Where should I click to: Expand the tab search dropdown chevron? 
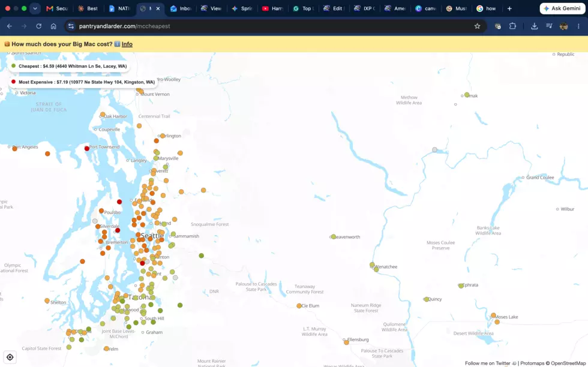[35, 8]
